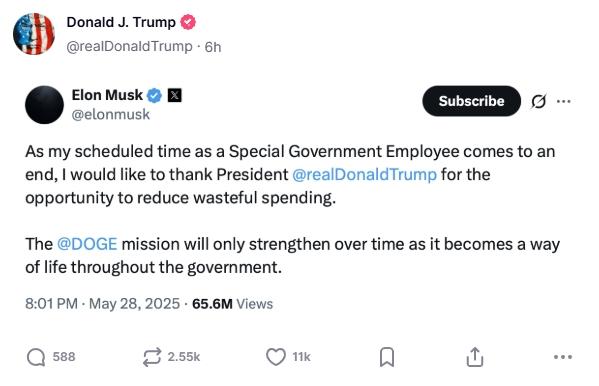Open the reply comment icon
Screen dimensions: 599x386
36,358
